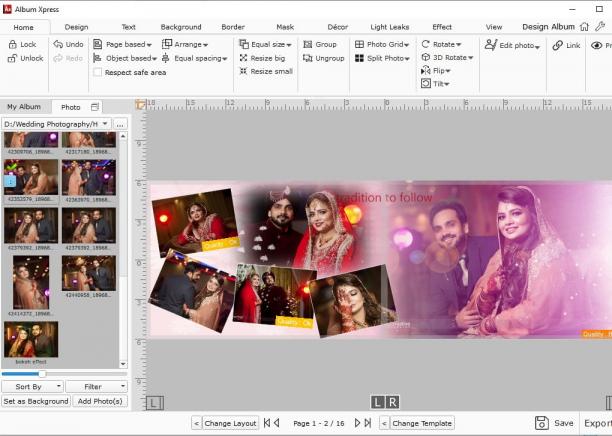Open the Sort By dropdown
The image size is (612, 436).
tap(32, 386)
